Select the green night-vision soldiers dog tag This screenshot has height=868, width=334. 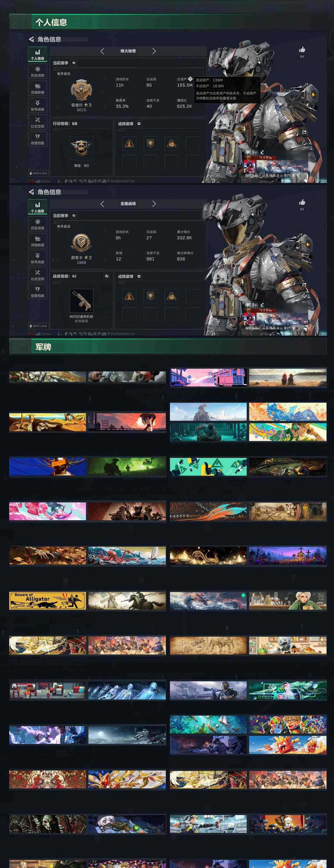(x=127, y=466)
